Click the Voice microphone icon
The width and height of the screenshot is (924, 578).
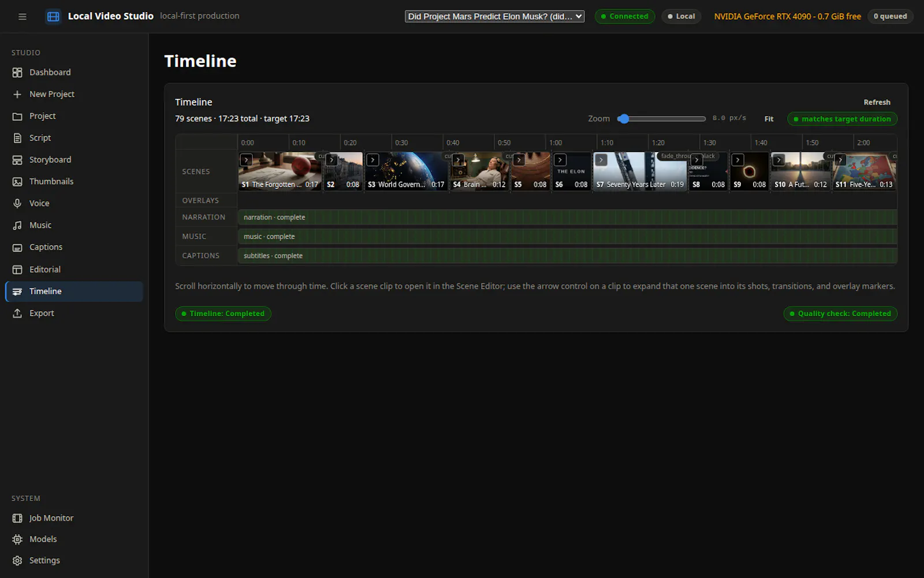click(17, 203)
